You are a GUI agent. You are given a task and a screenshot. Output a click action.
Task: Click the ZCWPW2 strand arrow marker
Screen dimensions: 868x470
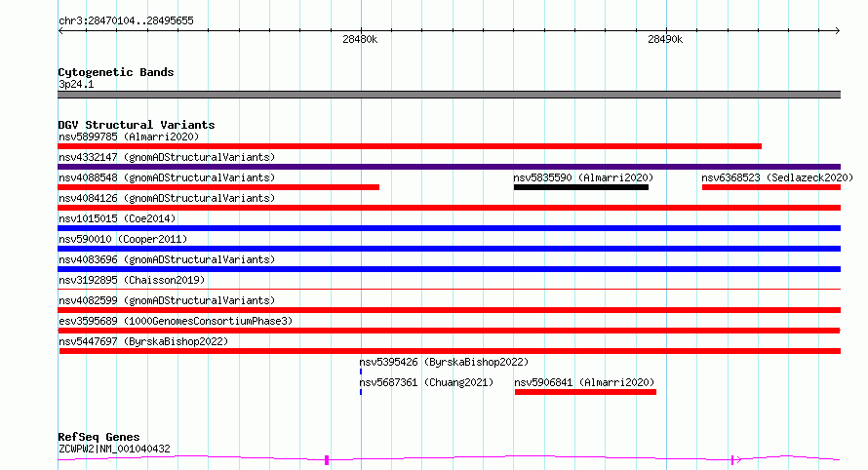click(x=735, y=459)
